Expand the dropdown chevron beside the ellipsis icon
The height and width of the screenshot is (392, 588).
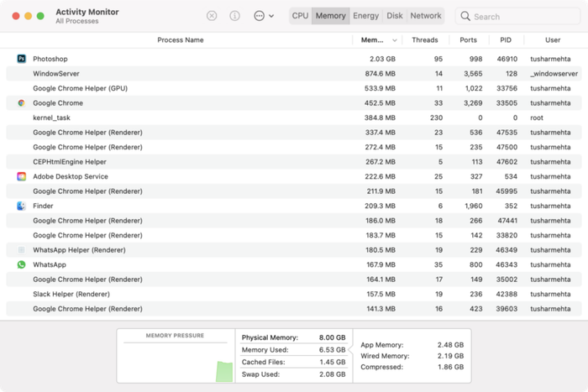(x=271, y=16)
